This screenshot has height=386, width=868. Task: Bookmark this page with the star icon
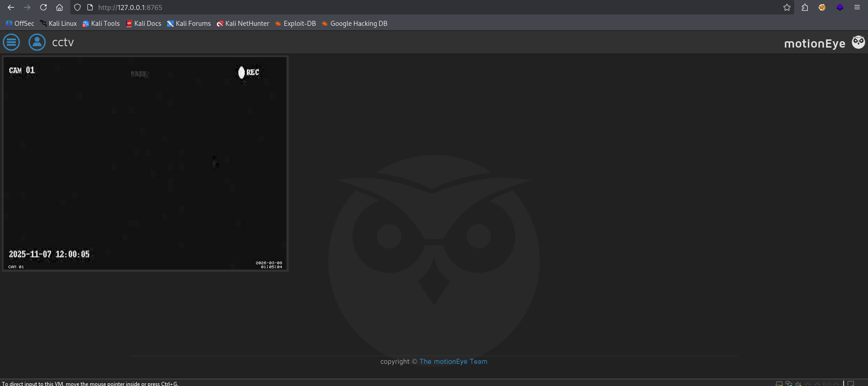tap(787, 7)
